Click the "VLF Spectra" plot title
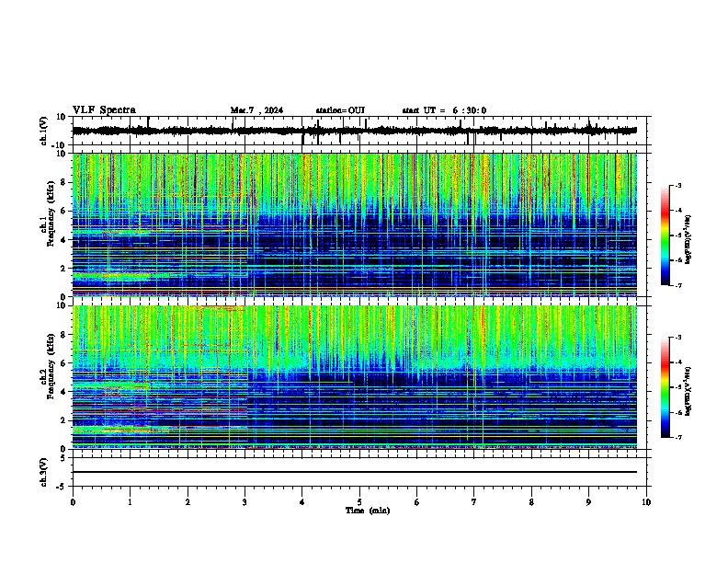This screenshot has height=563, width=728. click(104, 110)
